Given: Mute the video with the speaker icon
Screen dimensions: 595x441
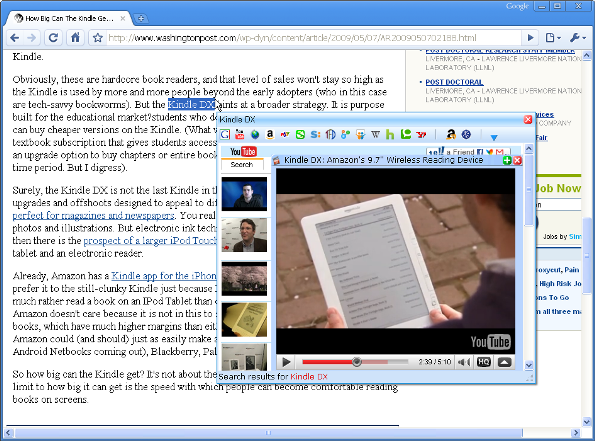Looking at the screenshot, I should click(464, 362).
